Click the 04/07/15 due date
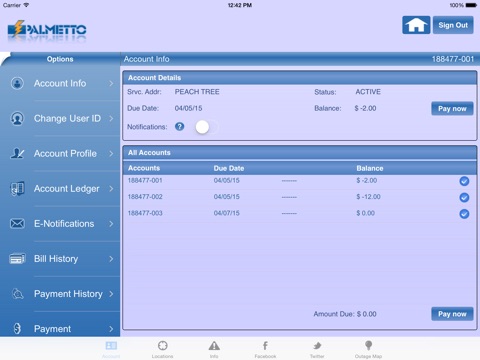 pyautogui.click(x=227, y=213)
